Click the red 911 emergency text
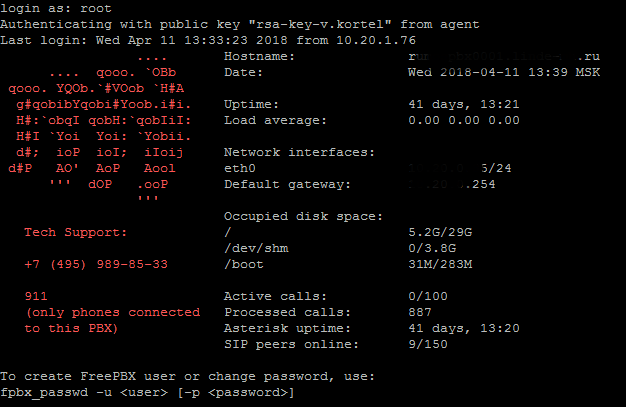The image size is (626, 407). tap(36, 297)
